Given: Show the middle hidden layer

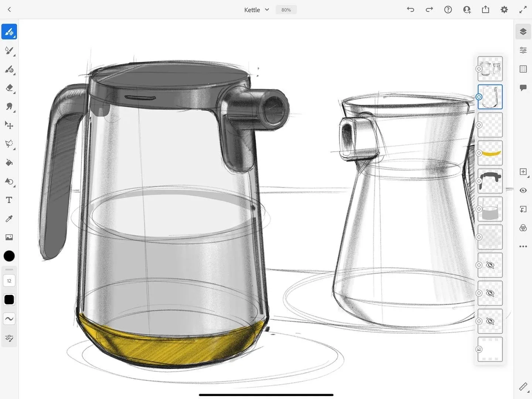Looking at the screenshot, I should (490, 293).
